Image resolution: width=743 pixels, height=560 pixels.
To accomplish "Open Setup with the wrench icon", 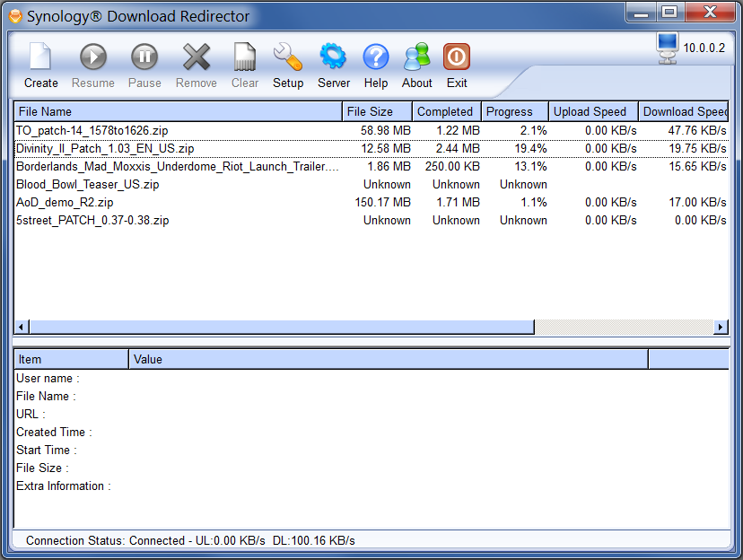I will [288, 57].
